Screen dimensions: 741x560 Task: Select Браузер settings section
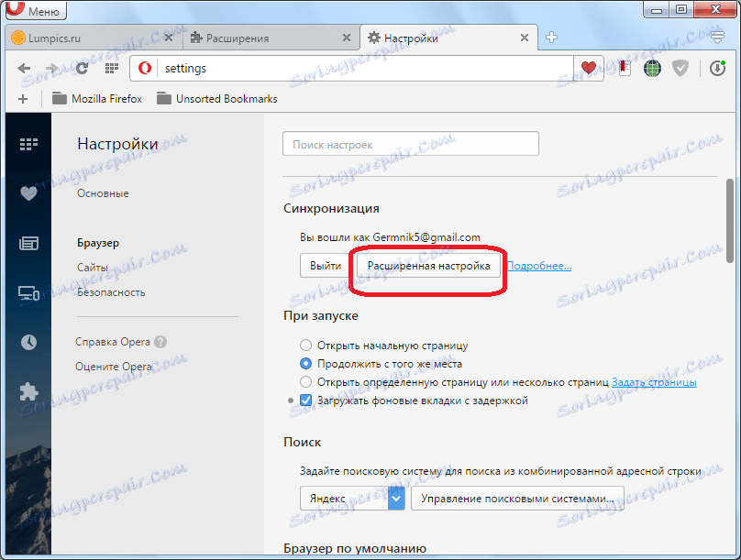[x=98, y=243]
